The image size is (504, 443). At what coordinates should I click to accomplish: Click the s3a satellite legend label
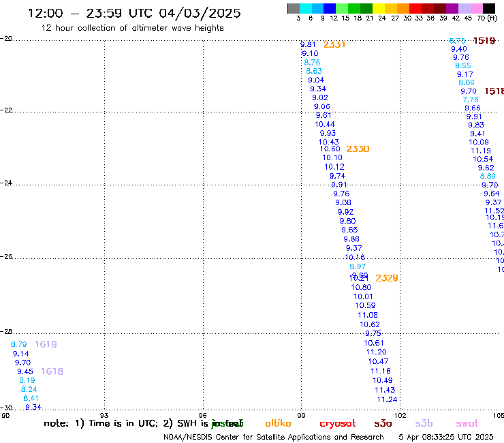[x=383, y=423]
